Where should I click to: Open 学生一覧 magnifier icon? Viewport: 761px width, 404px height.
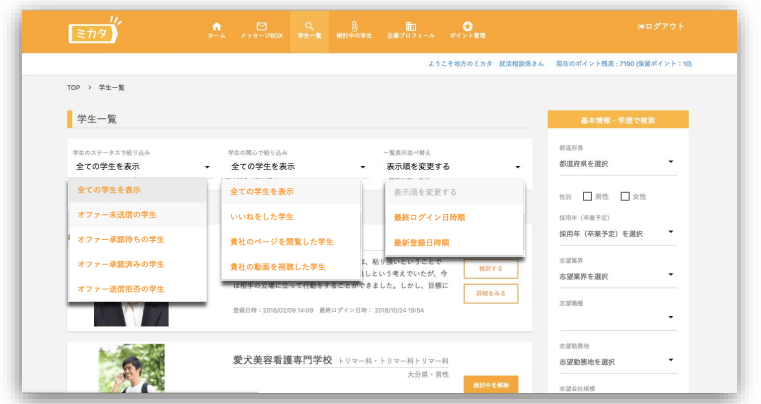[309, 29]
